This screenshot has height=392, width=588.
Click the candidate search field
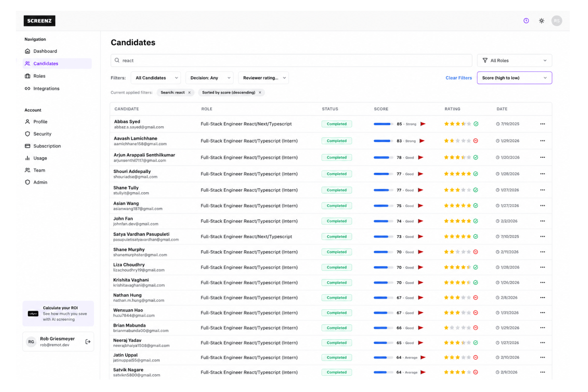pos(291,60)
